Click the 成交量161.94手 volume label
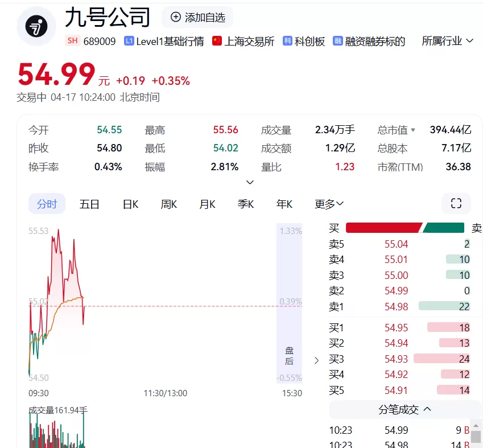The height and width of the screenshot is (448, 483). click(x=58, y=410)
